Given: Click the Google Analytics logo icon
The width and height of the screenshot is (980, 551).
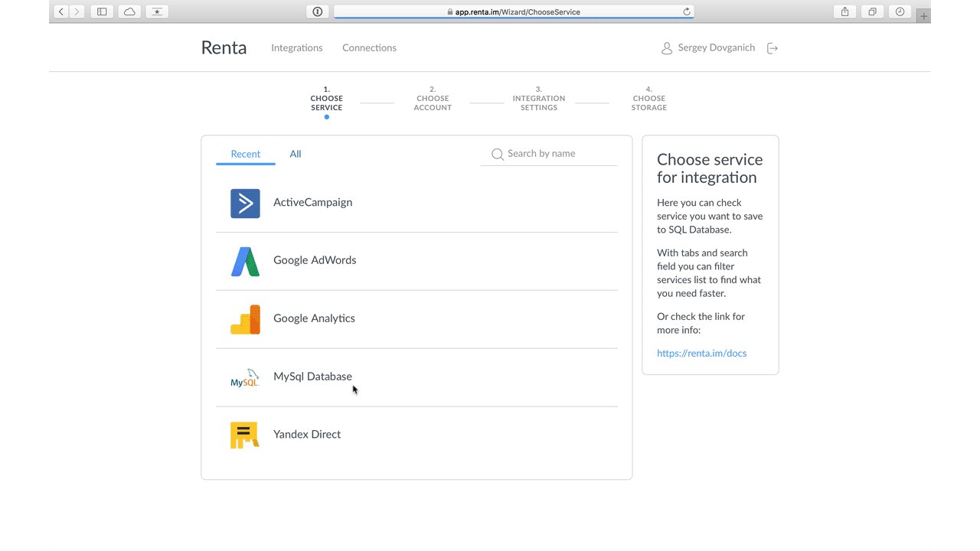Looking at the screenshot, I should click(x=245, y=319).
